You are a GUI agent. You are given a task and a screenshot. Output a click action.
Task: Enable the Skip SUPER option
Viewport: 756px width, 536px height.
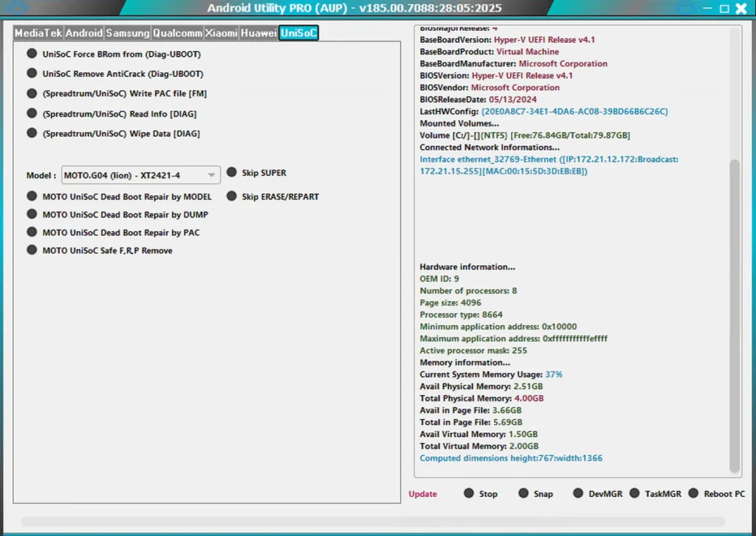point(256,173)
